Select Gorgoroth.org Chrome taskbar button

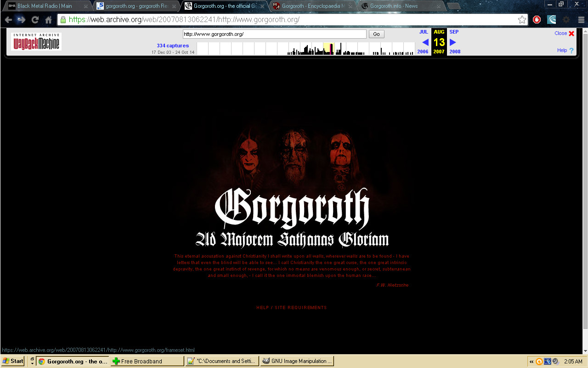73,361
